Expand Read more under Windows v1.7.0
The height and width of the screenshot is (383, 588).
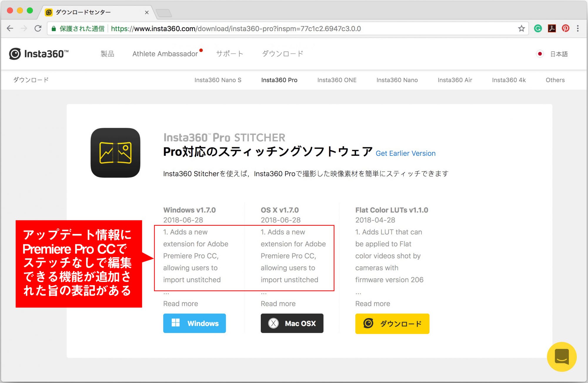[x=181, y=304]
